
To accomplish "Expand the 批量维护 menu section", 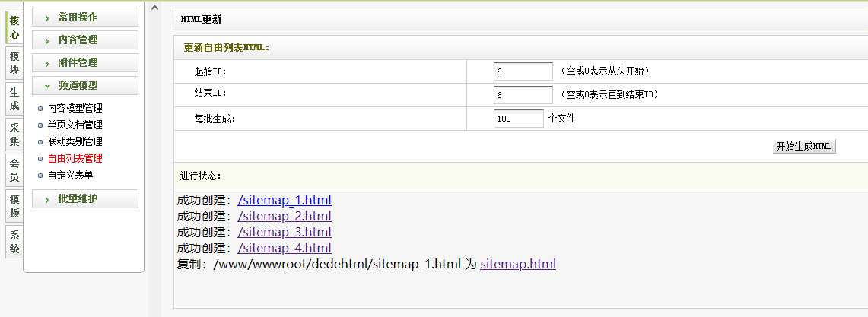I will (x=84, y=199).
